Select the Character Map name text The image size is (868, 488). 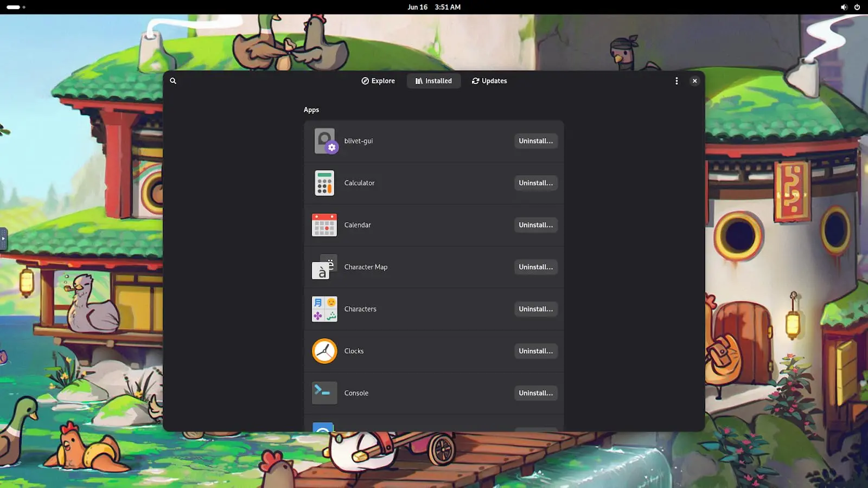coord(366,267)
